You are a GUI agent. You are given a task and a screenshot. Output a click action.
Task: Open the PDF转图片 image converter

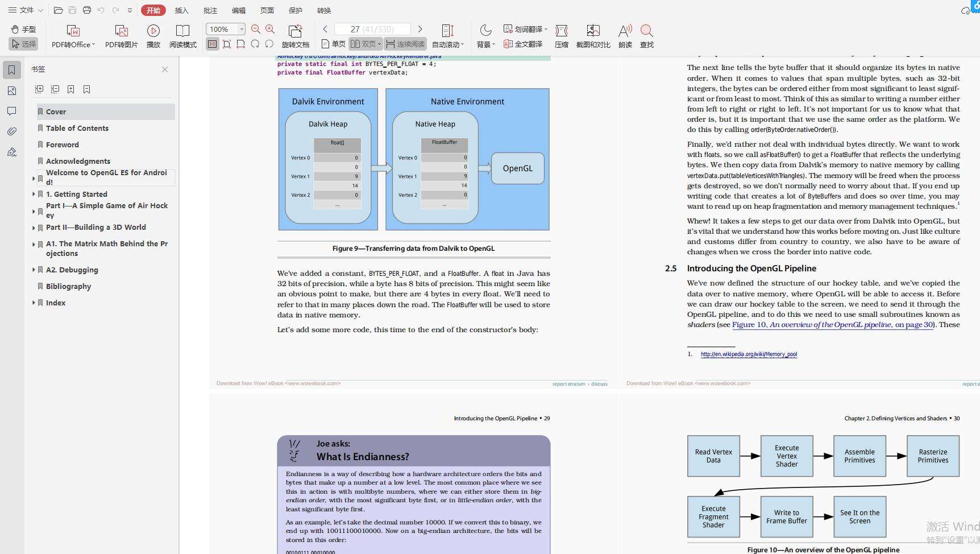121,36
